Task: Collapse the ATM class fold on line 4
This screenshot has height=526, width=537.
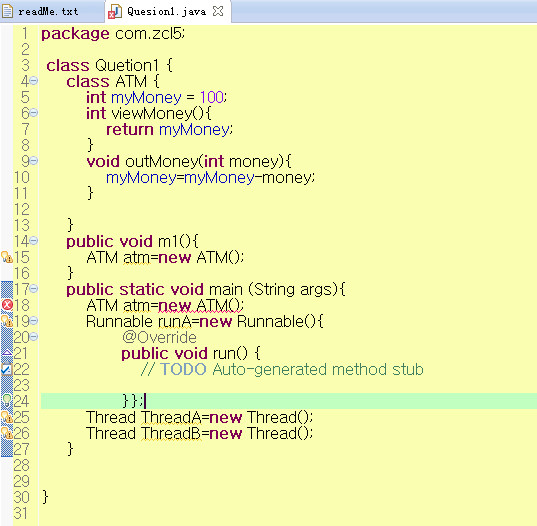Action: (x=34, y=81)
